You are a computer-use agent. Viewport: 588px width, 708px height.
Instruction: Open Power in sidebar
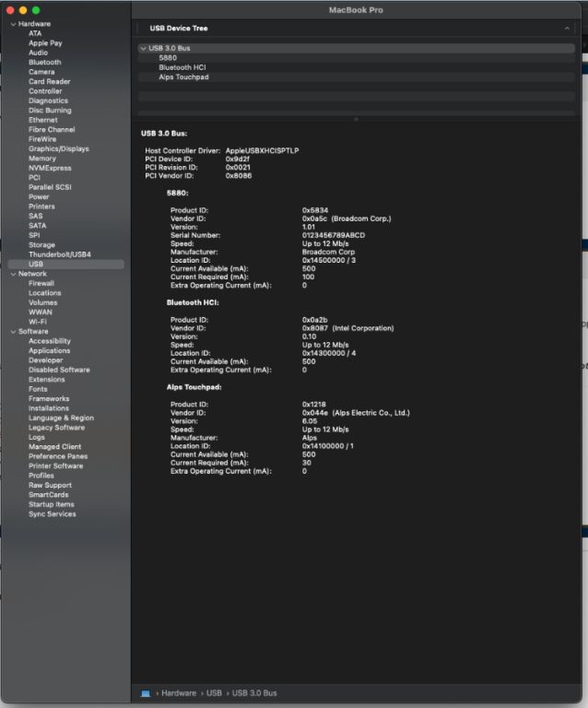39,197
